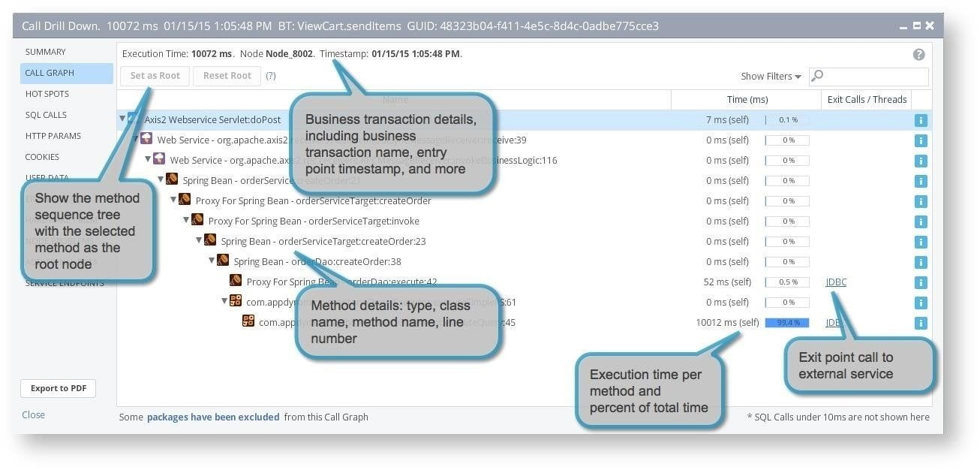Click the Export to PDF button

point(59,389)
